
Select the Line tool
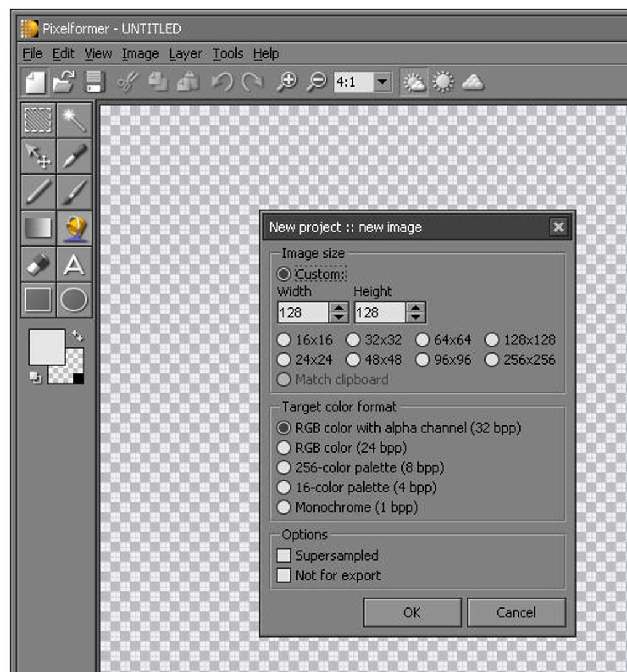tap(38, 192)
